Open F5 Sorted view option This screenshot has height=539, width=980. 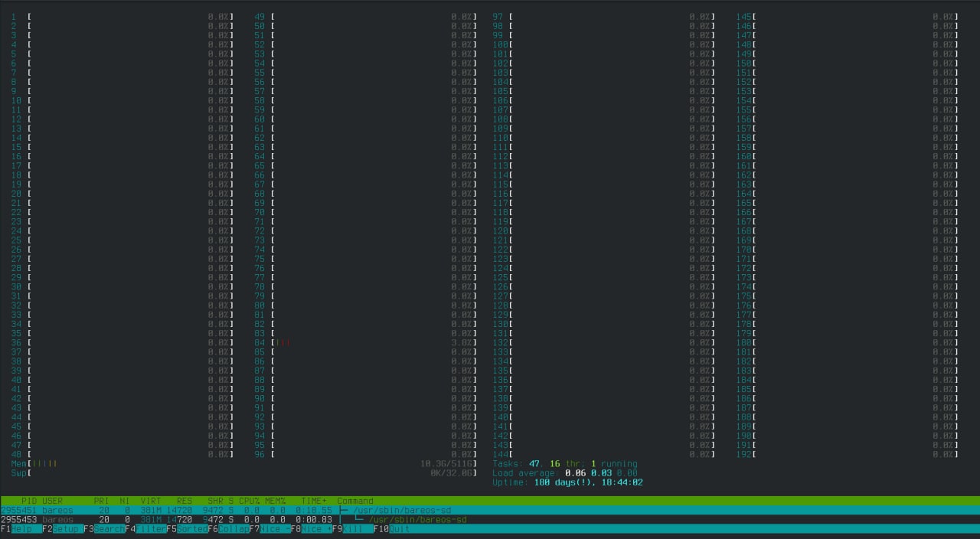pyautogui.click(x=186, y=529)
